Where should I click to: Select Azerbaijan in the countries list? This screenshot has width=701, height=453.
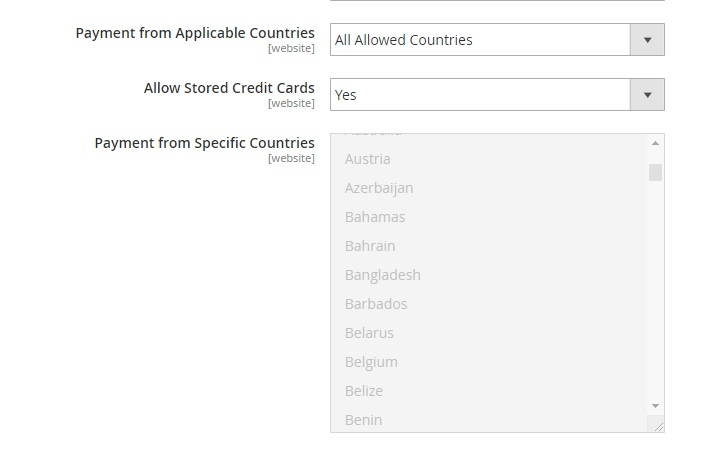point(379,188)
